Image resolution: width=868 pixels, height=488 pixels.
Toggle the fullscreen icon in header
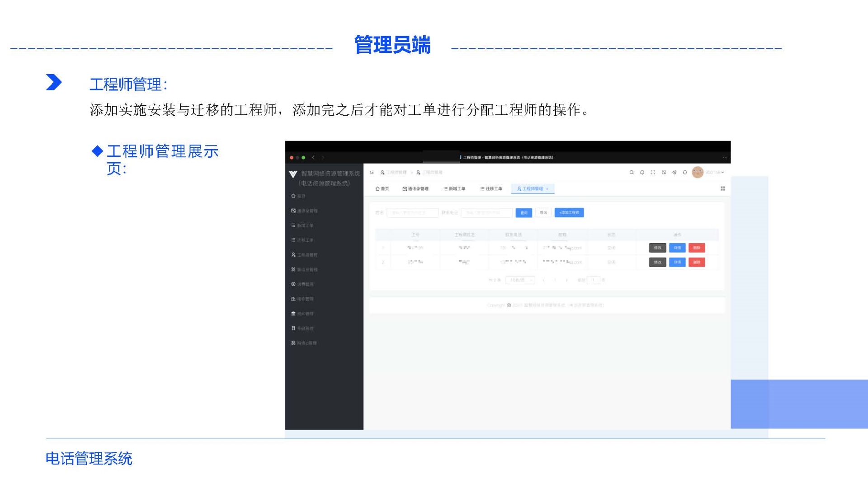point(653,173)
